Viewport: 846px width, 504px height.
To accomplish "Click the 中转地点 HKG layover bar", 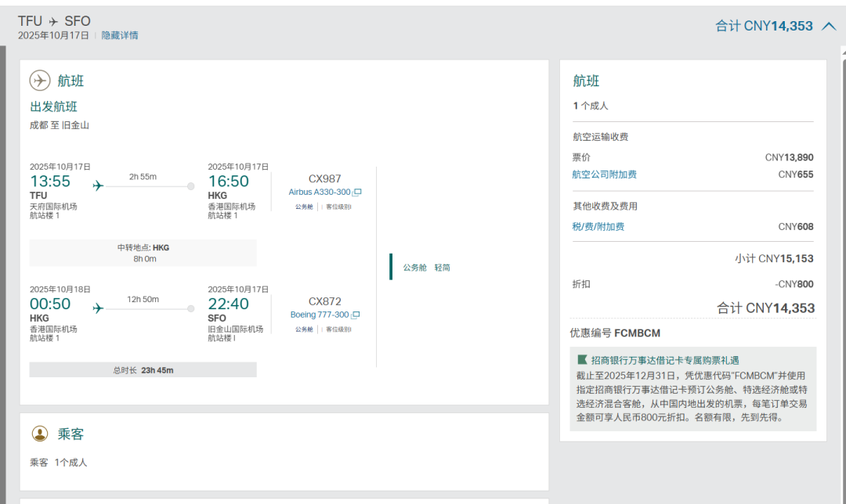I will point(143,253).
